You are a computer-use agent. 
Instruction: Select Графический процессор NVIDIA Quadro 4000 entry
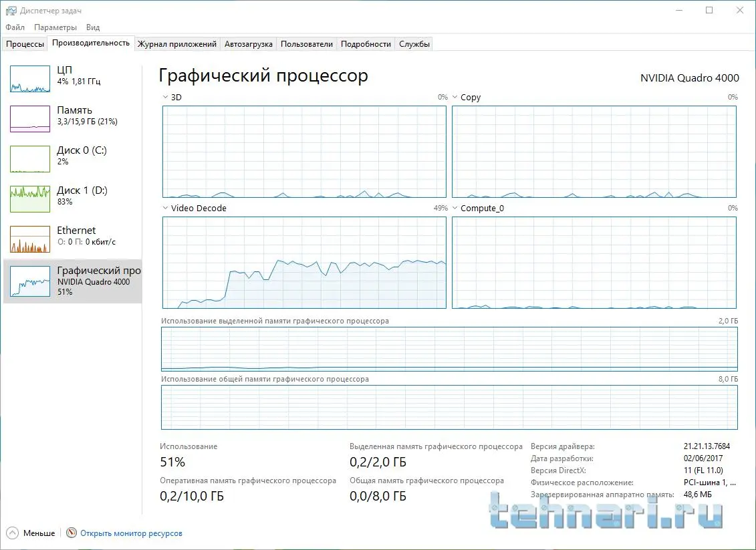[72, 281]
